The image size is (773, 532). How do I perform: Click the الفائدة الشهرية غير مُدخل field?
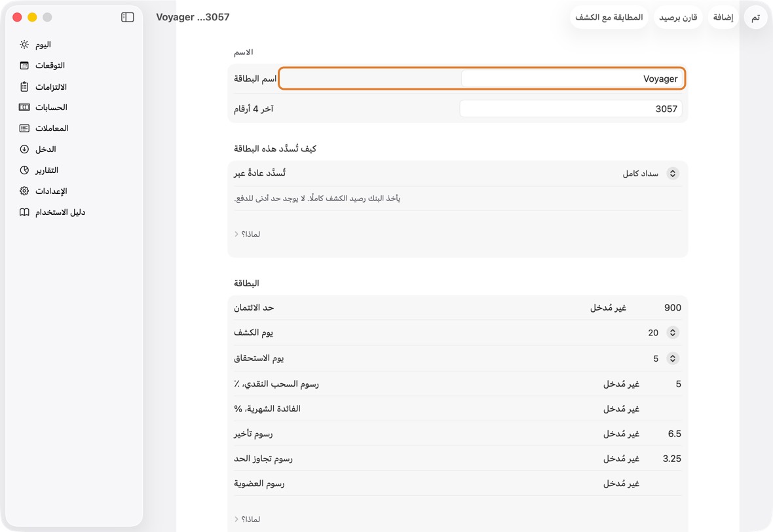coord(621,409)
